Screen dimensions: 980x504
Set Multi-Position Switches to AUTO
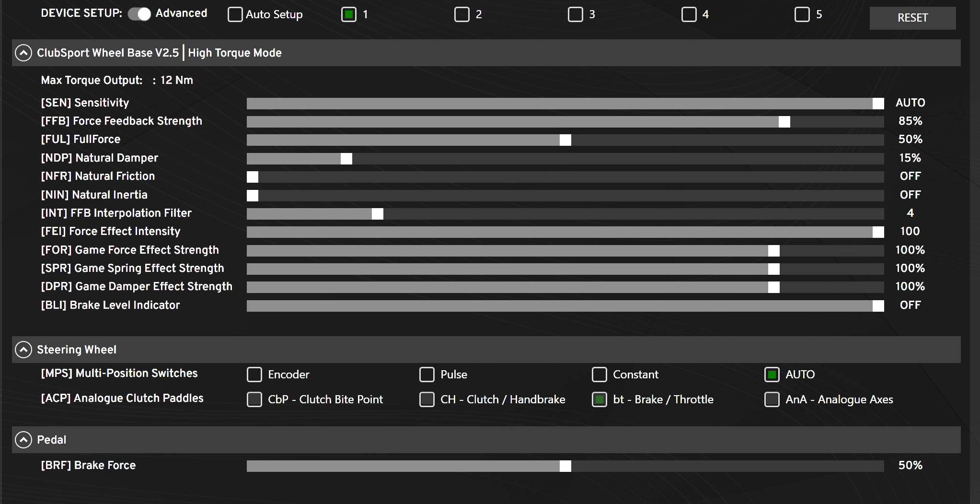772,375
